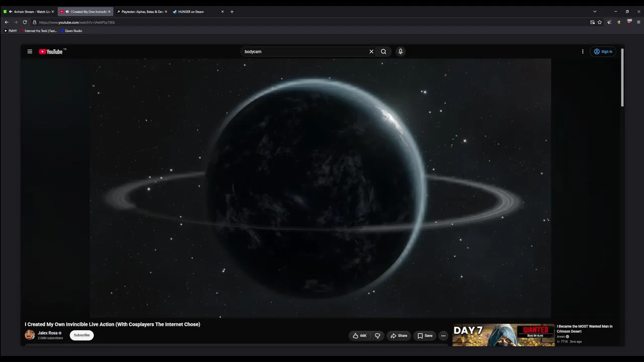Start voice search with the microphone

pos(400,51)
